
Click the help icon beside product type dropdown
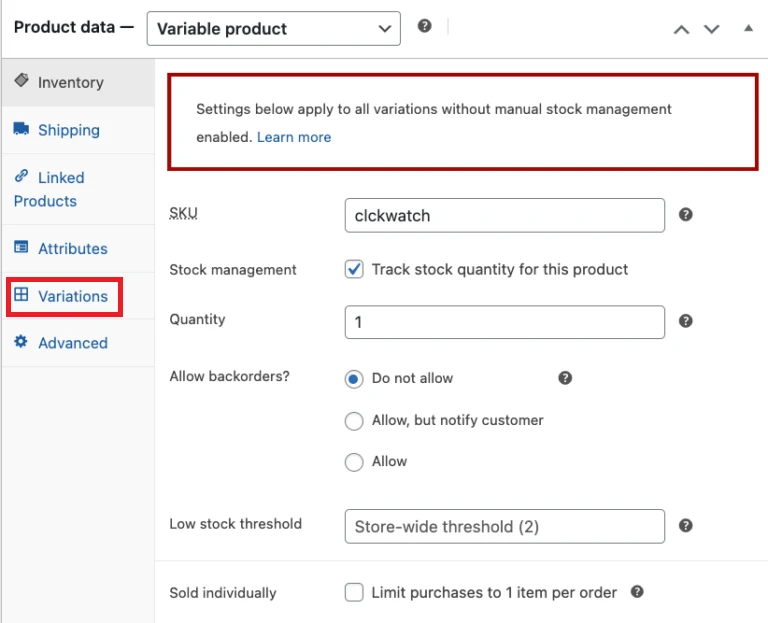[x=425, y=27]
